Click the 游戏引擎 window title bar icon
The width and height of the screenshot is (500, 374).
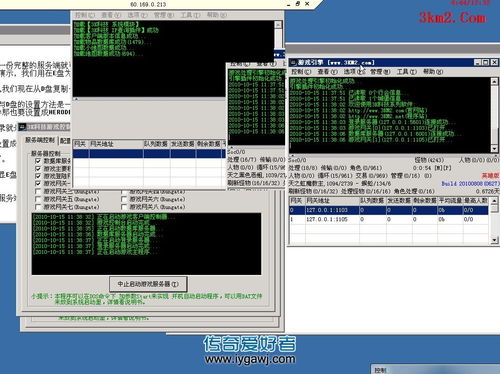(293, 62)
